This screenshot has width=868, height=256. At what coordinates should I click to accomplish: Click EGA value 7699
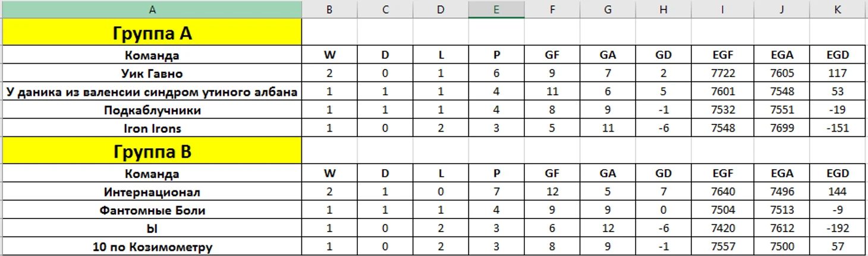click(x=782, y=128)
